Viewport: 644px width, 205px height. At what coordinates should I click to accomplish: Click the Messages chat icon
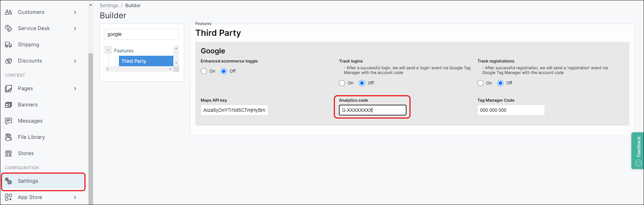[8, 121]
